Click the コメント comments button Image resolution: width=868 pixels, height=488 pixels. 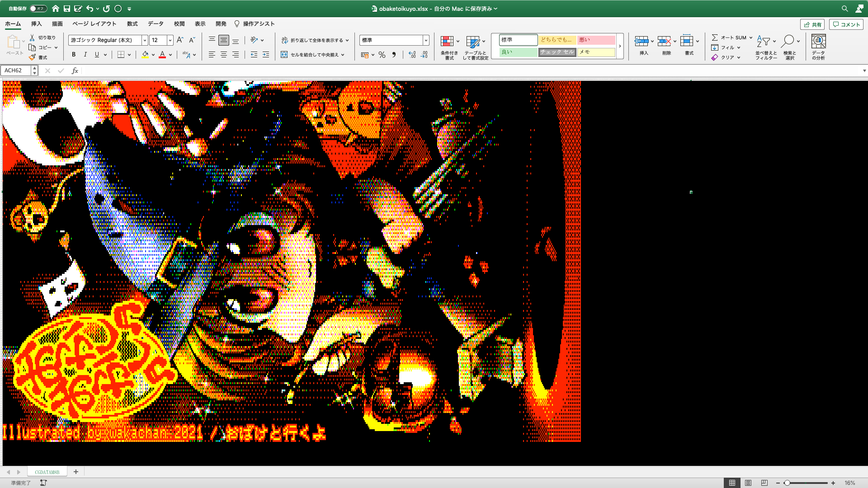846,24
